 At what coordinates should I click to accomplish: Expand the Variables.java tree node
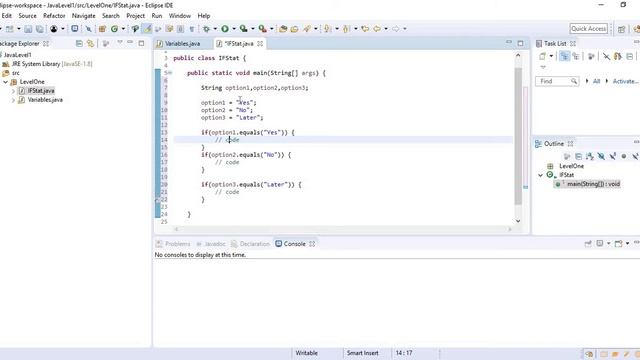(13, 100)
